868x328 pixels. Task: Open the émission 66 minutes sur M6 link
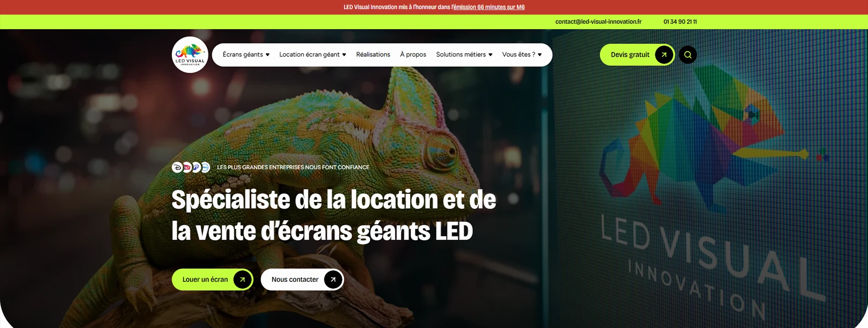click(x=489, y=7)
